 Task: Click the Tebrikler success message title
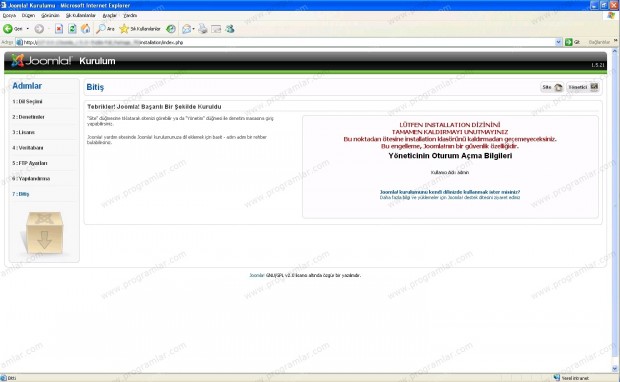coord(154,107)
